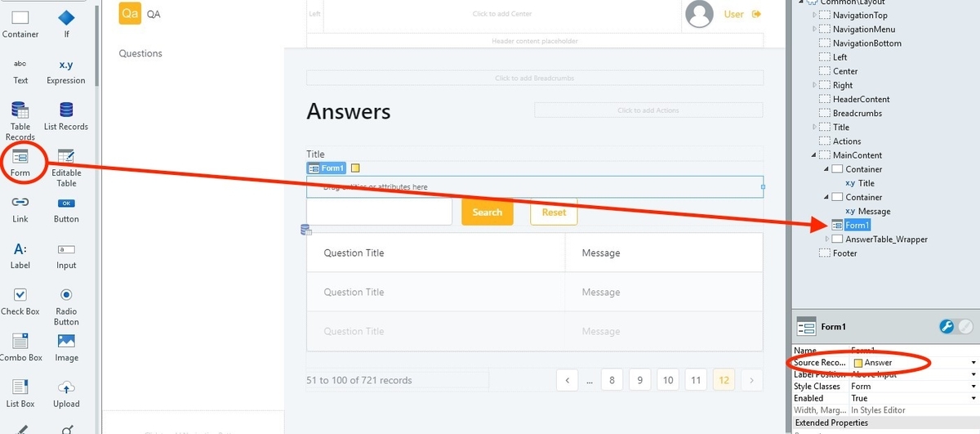
Task: Switch to Properties wrench toggle
Action: coord(947,326)
